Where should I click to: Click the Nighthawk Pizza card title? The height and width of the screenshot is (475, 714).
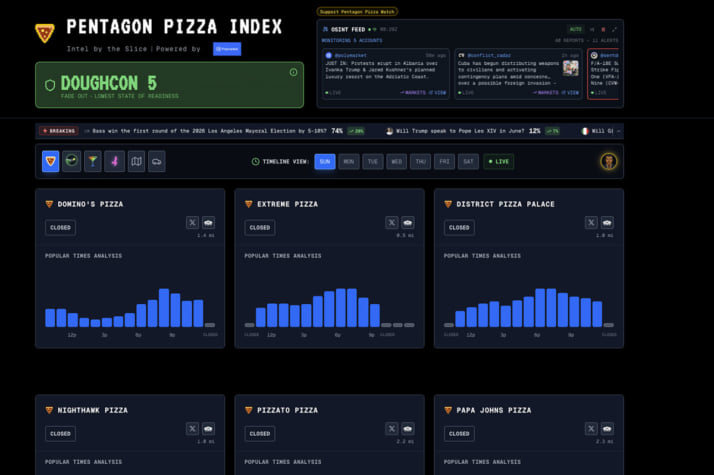pyautogui.click(x=92, y=410)
